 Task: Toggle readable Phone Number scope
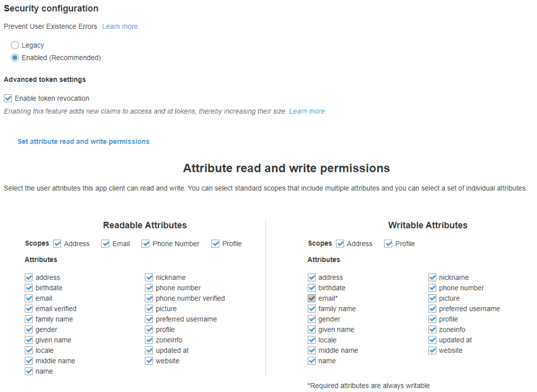coord(146,244)
